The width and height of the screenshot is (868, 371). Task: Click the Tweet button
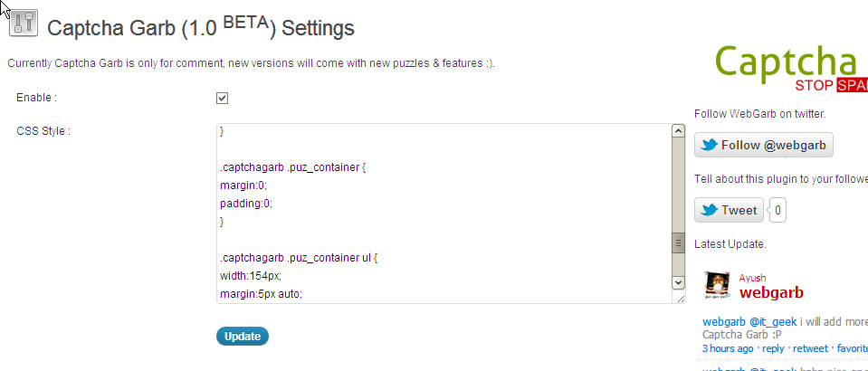tap(729, 210)
